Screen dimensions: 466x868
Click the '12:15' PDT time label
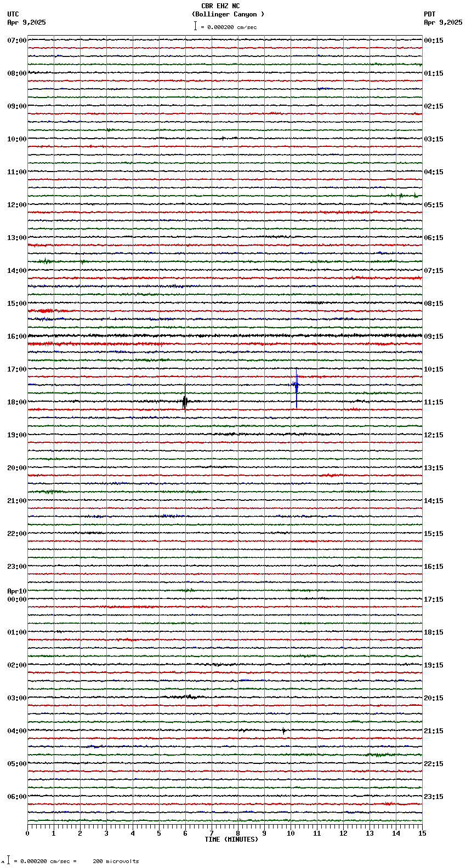(x=434, y=435)
